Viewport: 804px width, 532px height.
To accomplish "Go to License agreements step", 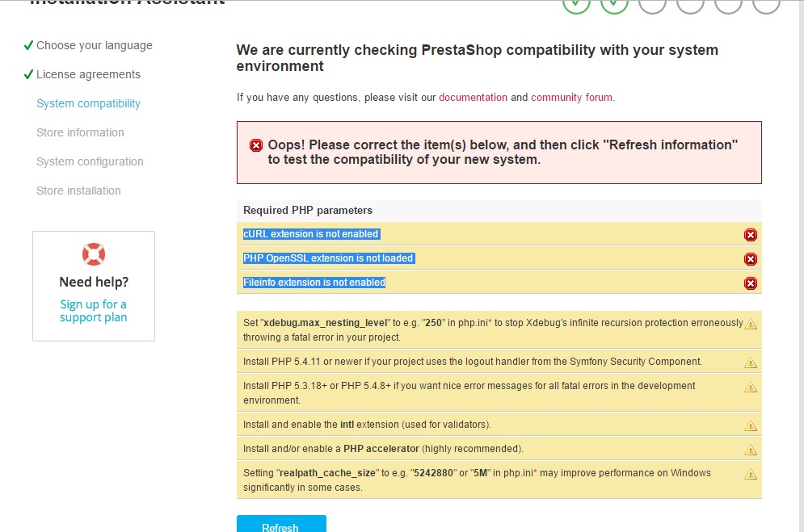I will pos(88,75).
